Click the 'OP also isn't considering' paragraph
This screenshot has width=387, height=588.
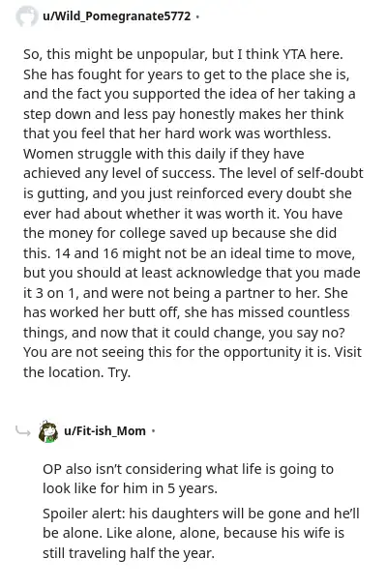tap(188, 479)
